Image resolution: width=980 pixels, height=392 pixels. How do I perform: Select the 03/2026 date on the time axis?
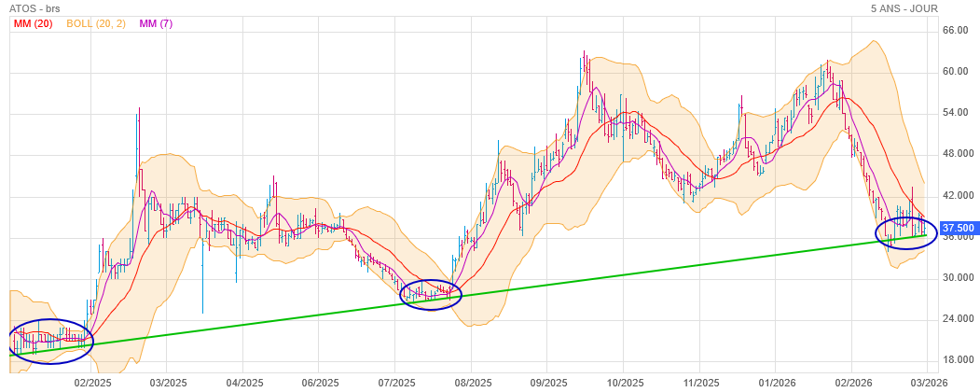(929, 383)
